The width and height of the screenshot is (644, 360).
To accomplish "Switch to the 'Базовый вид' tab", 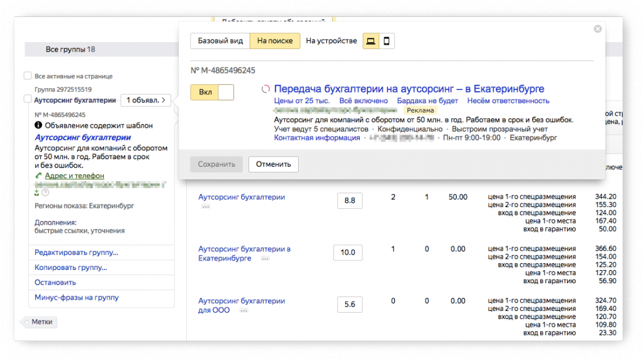I will pyautogui.click(x=220, y=41).
